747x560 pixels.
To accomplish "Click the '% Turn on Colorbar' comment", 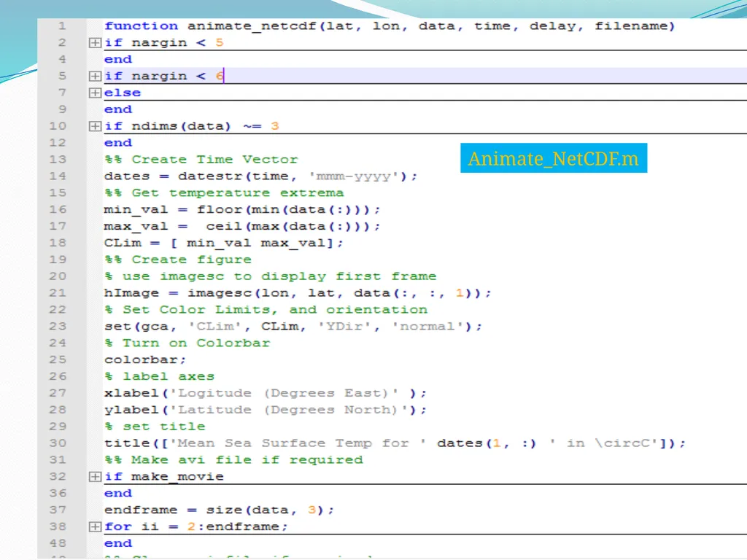I will [x=187, y=343].
